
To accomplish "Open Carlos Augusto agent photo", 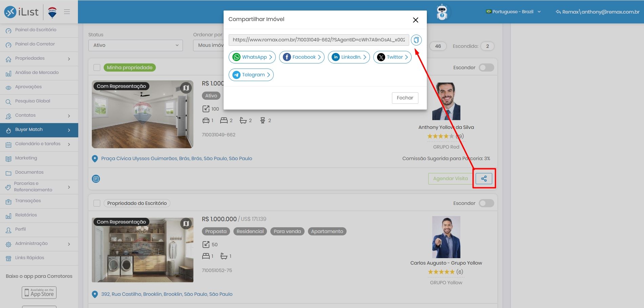I will click(446, 237).
